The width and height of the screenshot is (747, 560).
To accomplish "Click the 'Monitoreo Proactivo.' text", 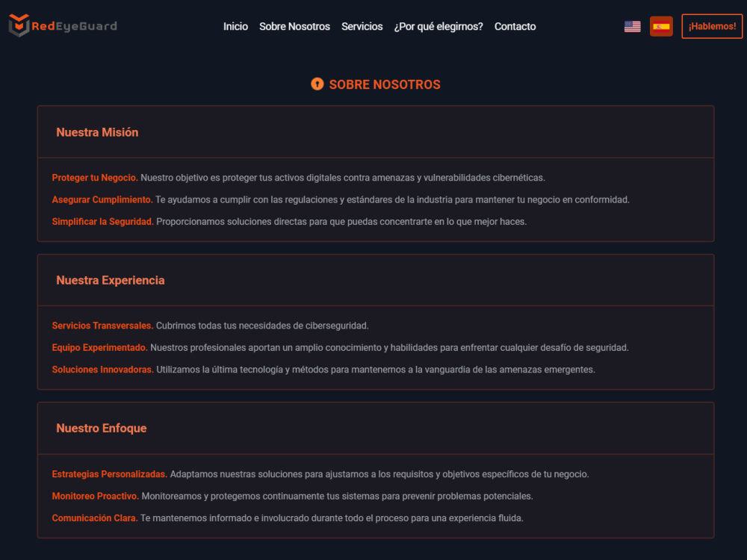I will (96, 497).
